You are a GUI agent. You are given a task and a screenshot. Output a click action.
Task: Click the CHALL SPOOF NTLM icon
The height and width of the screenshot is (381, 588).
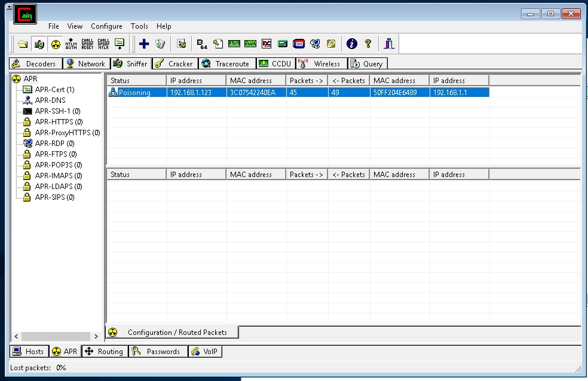[x=103, y=44]
